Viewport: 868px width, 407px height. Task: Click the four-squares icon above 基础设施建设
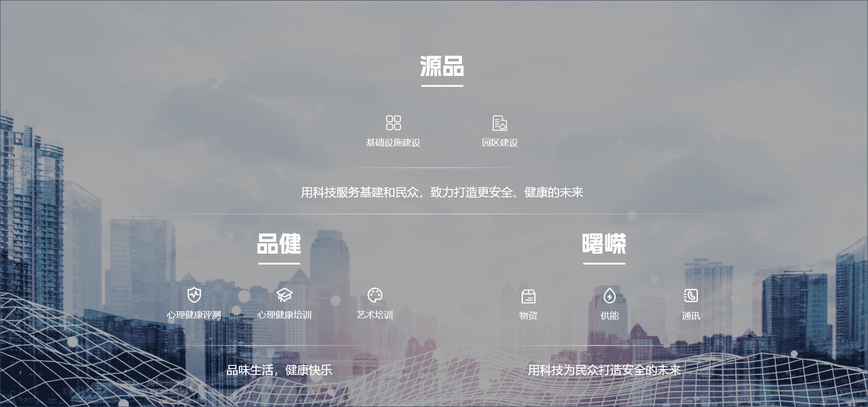[393, 123]
